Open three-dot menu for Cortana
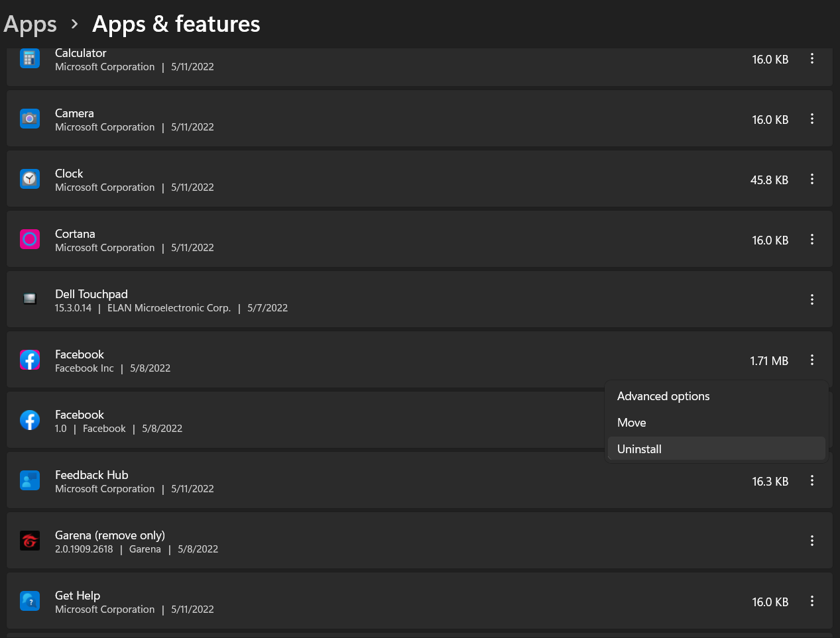This screenshot has height=638, width=840. coord(811,240)
